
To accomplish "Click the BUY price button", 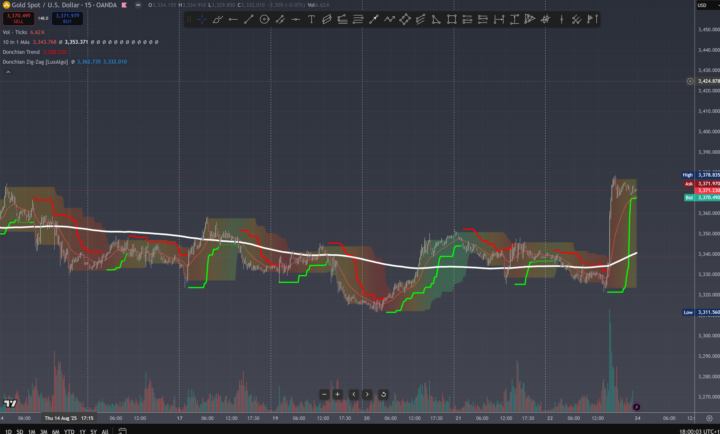I will tap(68, 18).
